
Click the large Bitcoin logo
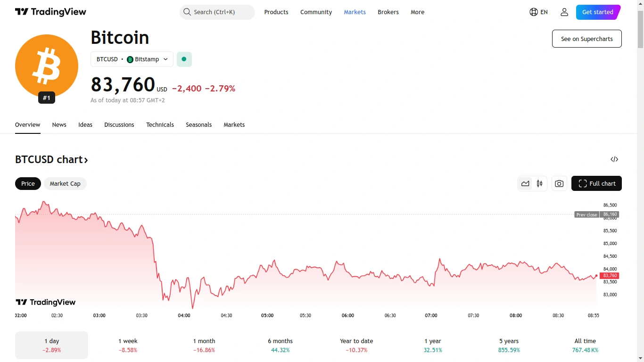coord(47,66)
